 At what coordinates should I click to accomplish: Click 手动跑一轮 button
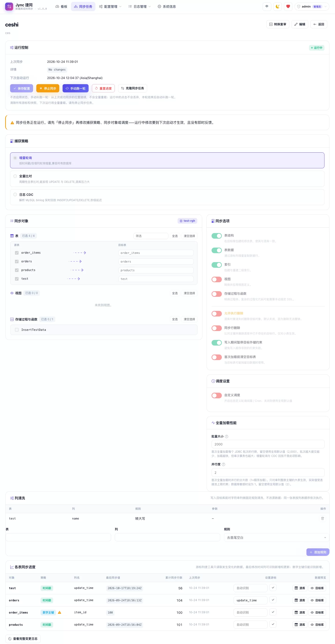coord(75,88)
